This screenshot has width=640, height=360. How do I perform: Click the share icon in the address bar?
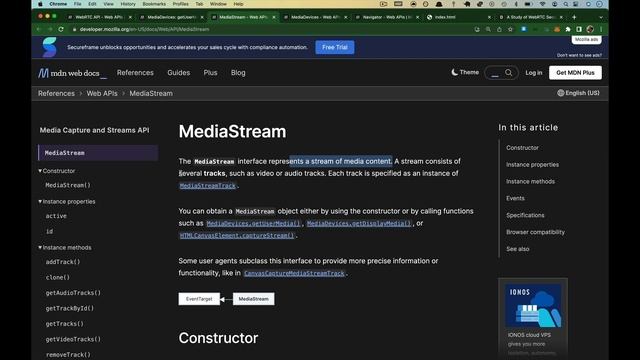(x=499, y=29)
